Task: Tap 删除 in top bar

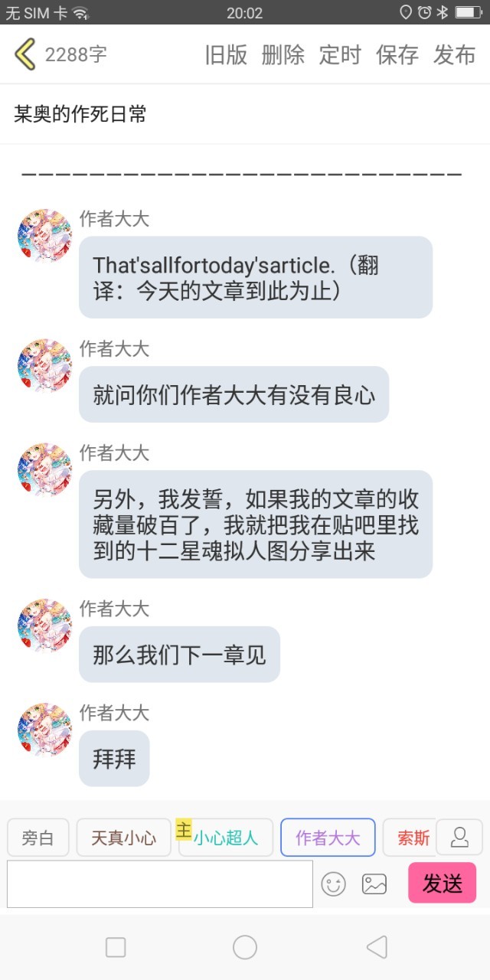Action: pyautogui.click(x=283, y=55)
